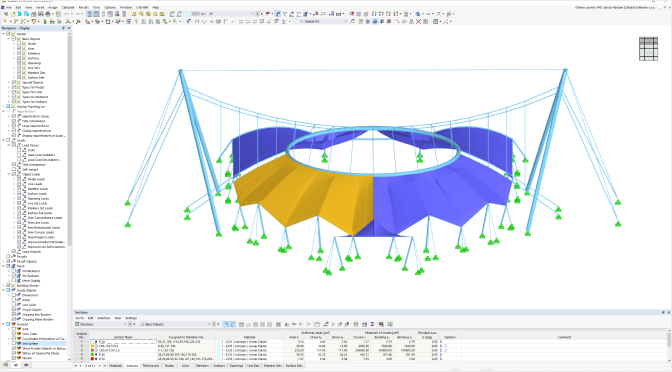Viewport: 672px width, 372px height.
Task: Collapse the Basic Objects tree node
Action: (9, 39)
